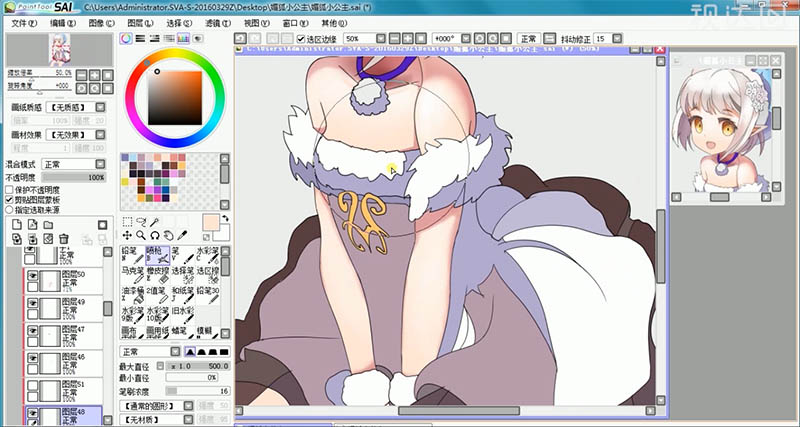The width and height of the screenshot is (800, 427).
Task: Create a new normal layer
Action: click(x=17, y=225)
